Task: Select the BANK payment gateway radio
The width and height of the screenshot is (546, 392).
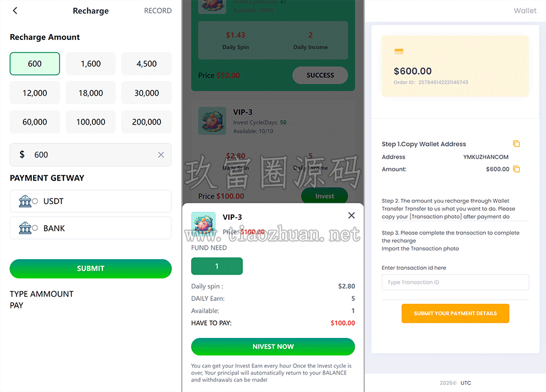Action: [x=35, y=228]
